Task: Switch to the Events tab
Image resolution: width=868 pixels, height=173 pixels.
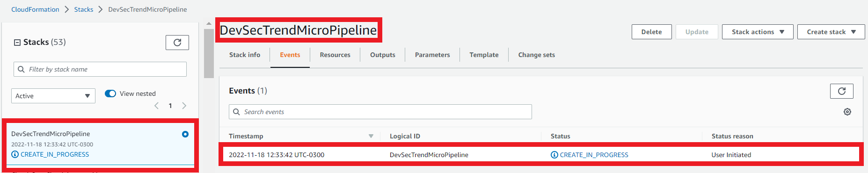Action: pyautogui.click(x=290, y=55)
